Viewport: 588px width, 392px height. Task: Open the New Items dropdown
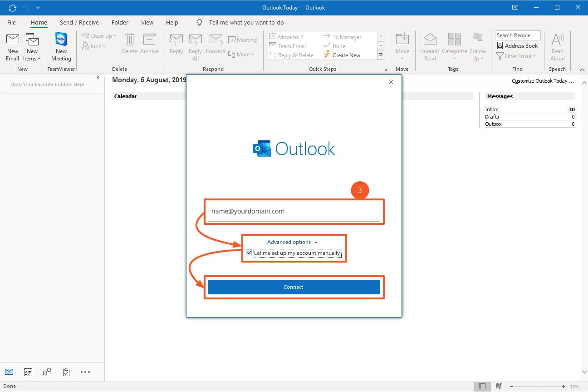[x=32, y=46]
